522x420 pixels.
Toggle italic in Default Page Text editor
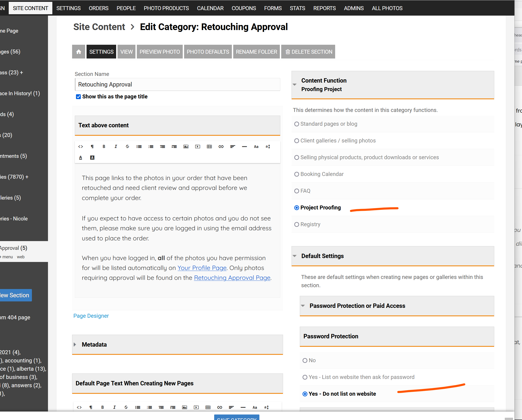(114, 407)
